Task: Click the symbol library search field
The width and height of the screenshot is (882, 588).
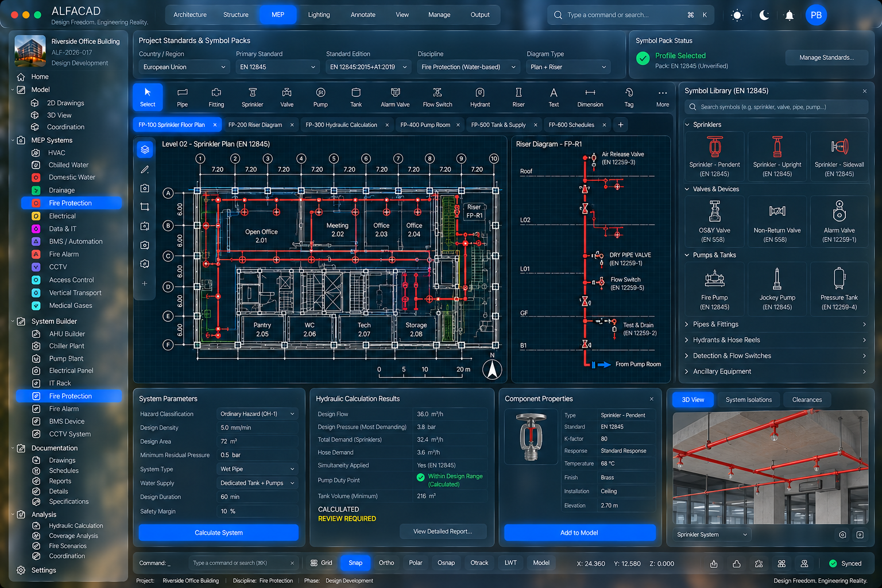Action: 776,107
